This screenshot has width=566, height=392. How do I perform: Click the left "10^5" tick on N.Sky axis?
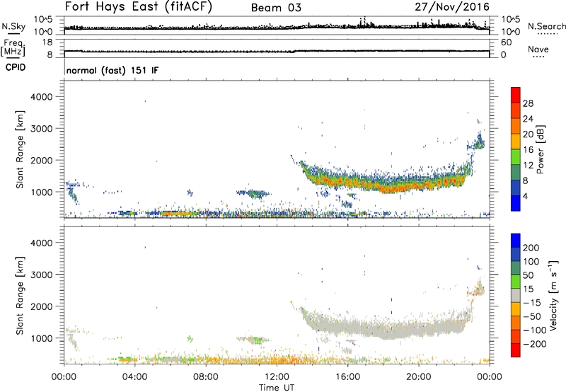pyautogui.click(x=42, y=19)
